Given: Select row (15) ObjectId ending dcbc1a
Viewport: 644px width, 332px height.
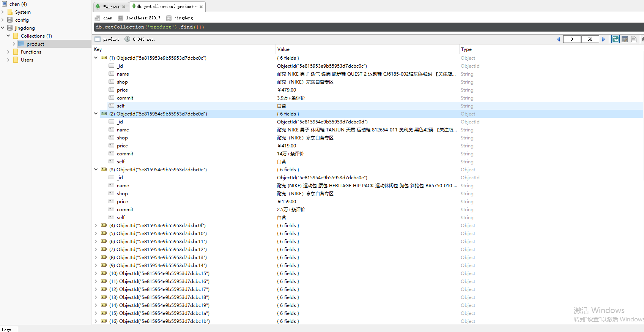Looking at the screenshot, I should pos(159,313).
